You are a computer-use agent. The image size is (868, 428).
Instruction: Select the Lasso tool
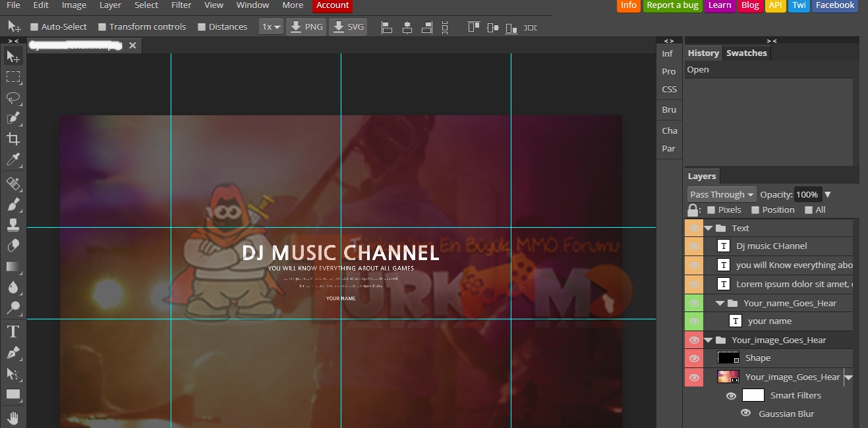pos(13,97)
